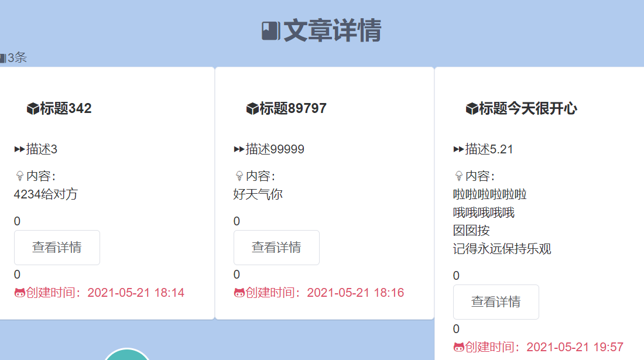Click the forward arrows icon beside 描述99999

pos(239,149)
